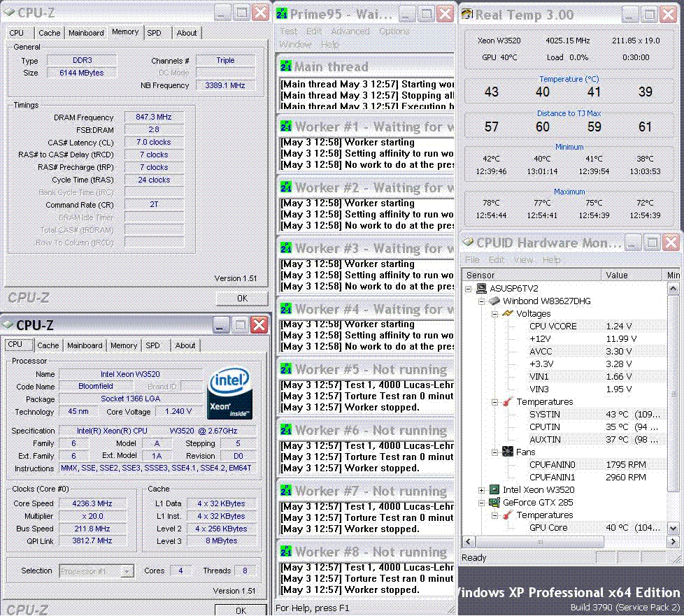Click the Winbond Temperatures thermometer icon

[x=507, y=401]
